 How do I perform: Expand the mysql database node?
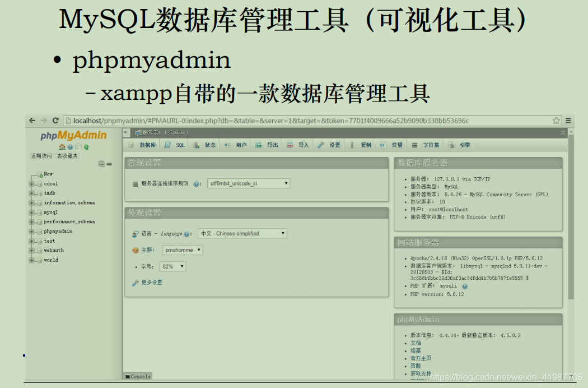(x=31, y=213)
